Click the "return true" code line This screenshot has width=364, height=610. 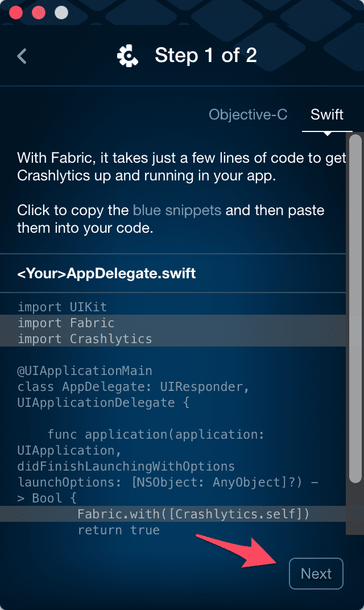tap(118, 530)
